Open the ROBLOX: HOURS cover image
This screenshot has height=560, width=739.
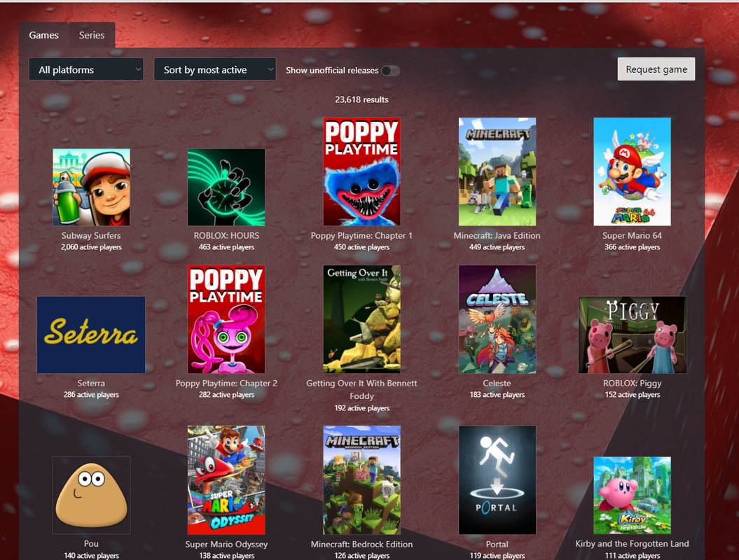[x=226, y=188]
